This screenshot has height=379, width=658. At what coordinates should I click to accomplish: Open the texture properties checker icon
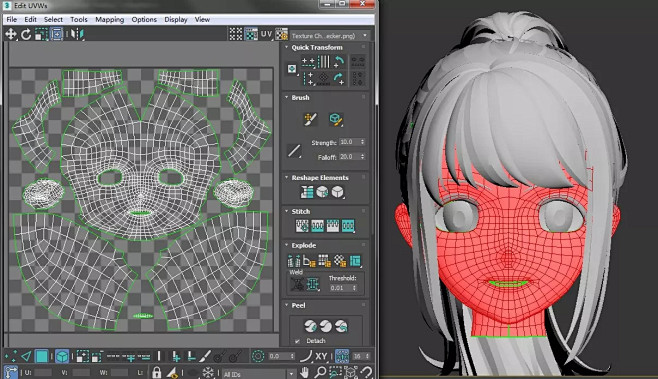[x=282, y=34]
